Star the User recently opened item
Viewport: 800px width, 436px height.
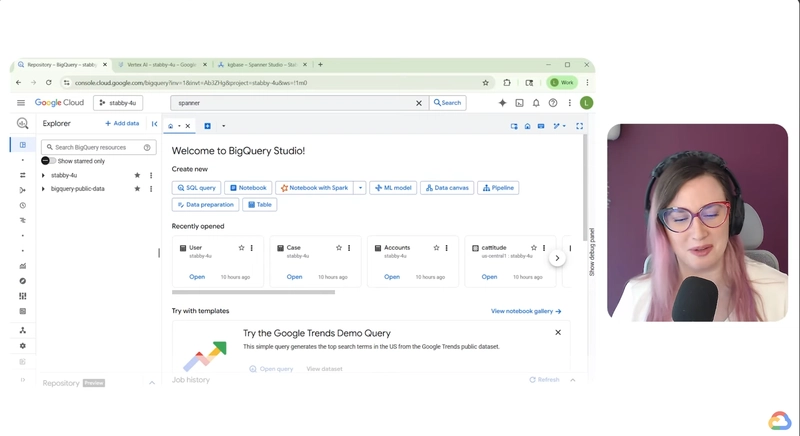point(241,247)
